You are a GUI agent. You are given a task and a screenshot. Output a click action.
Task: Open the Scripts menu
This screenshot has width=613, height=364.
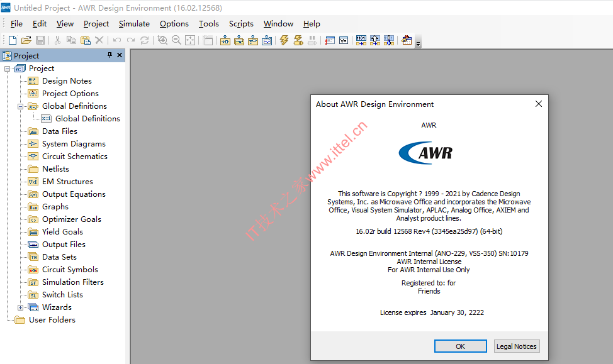[241, 24]
